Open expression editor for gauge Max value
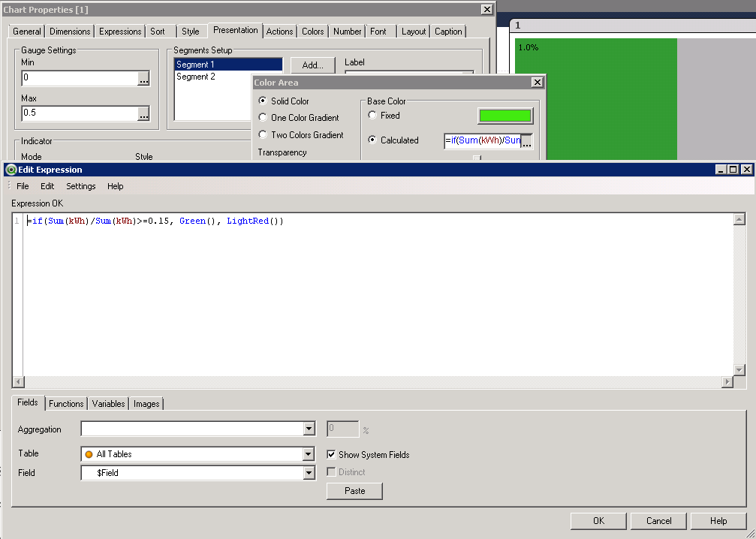Image resolution: width=756 pixels, height=539 pixels. (143, 114)
